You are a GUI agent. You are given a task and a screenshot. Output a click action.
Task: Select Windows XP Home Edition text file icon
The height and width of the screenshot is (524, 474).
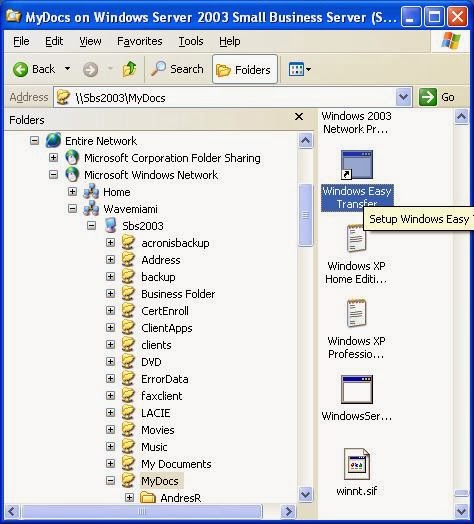tap(356, 239)
